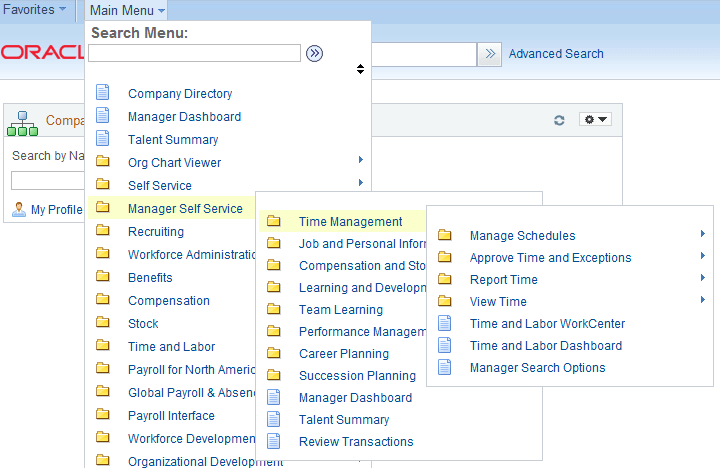This screenshot has width=720, height=468.
Task: Click the Team Learning folder icon
Action: (274, 308)
